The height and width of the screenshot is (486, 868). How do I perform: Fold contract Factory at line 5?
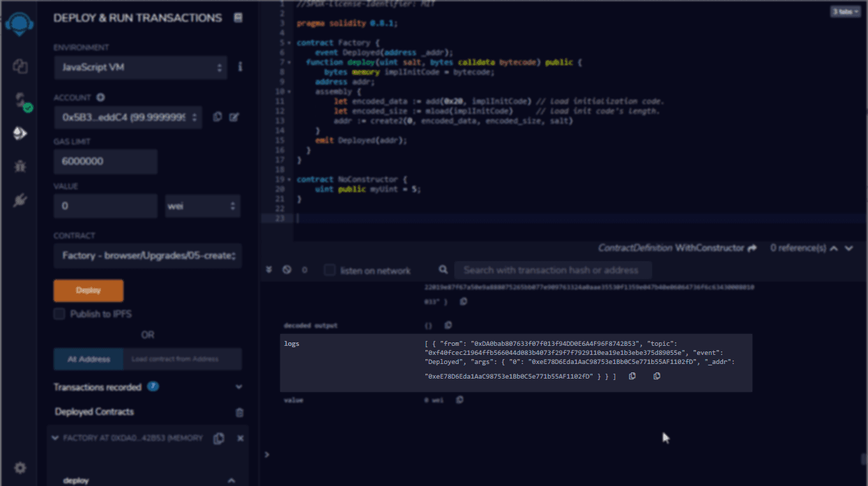pyautogui.click(x=289, y=43)
